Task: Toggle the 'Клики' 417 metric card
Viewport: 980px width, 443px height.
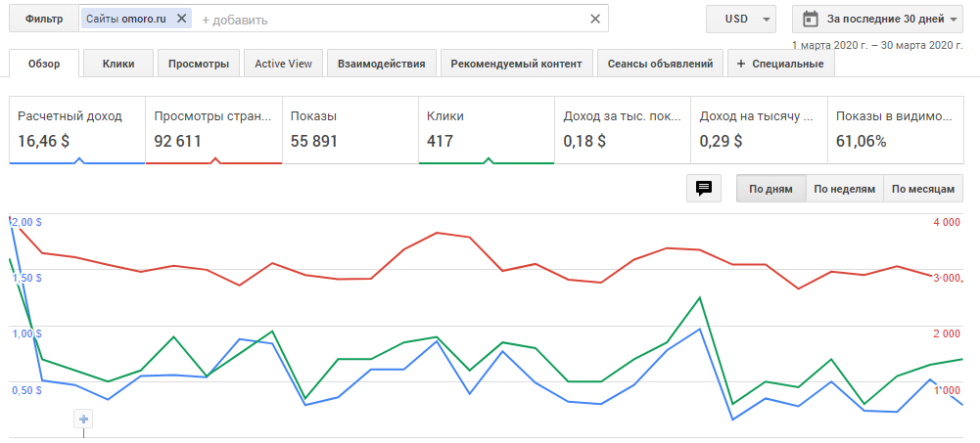Action: click(x=487, y=130)
